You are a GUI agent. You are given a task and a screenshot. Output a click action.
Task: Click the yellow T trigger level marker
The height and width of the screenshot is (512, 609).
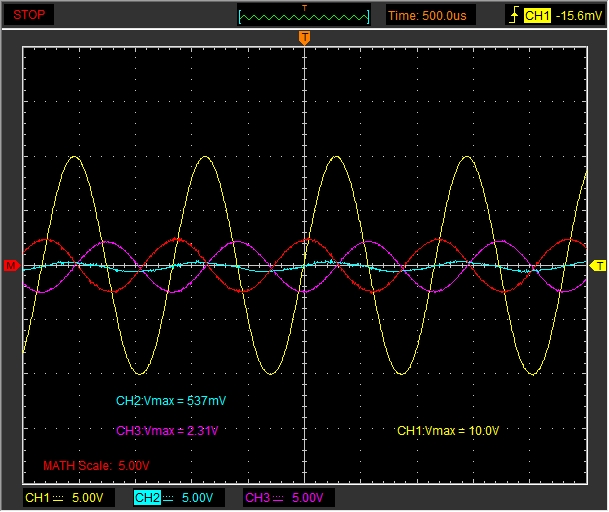pos(597,266)
